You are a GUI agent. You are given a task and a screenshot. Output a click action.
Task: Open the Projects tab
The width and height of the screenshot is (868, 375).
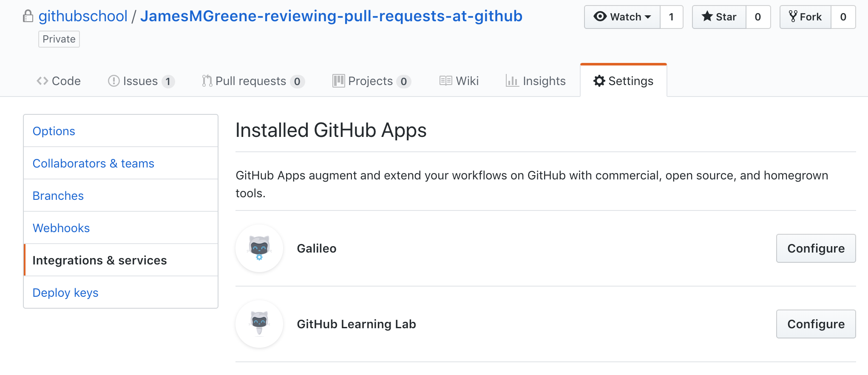[372, 81]
